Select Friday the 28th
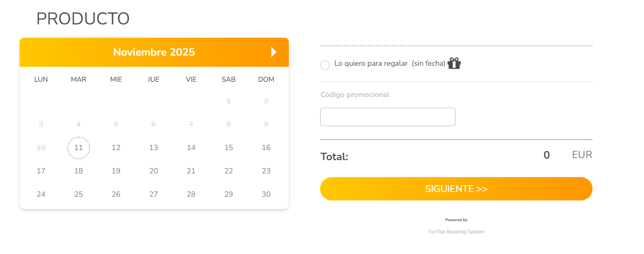 pos(191,194)
